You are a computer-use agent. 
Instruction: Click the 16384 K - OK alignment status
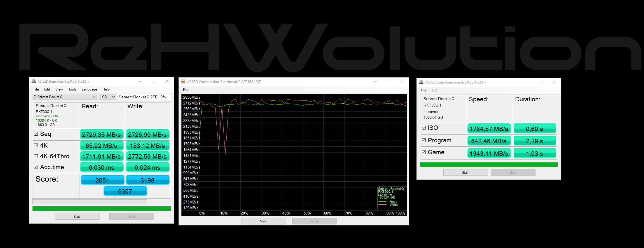coord(47,121)
